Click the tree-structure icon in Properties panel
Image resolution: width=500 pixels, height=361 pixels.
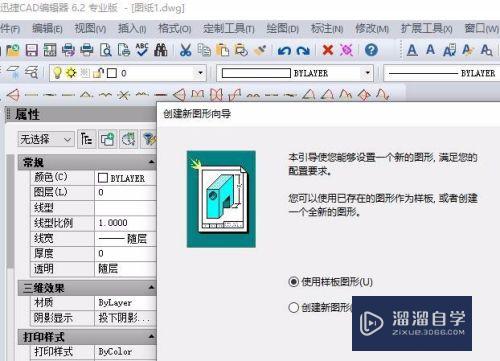(86, 139)
